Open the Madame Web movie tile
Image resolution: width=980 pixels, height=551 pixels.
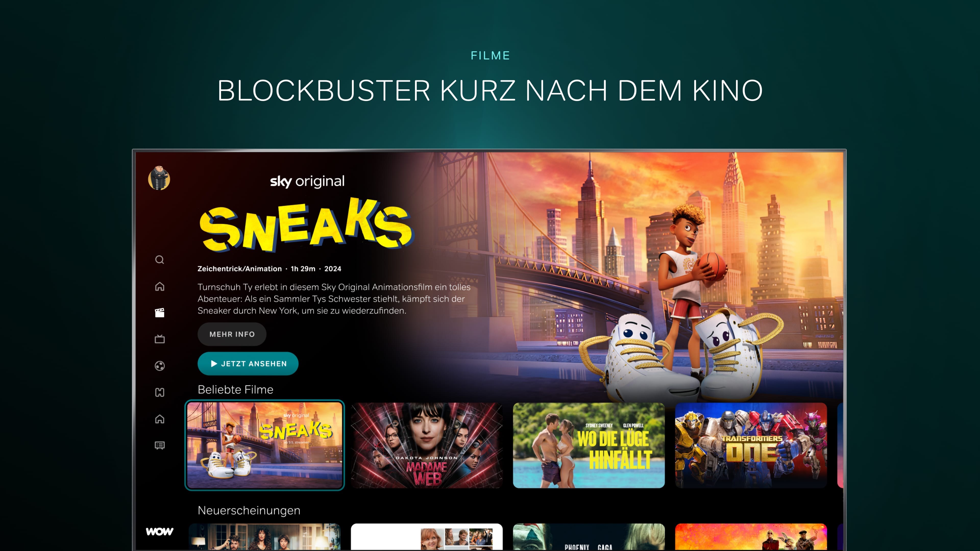427,445
